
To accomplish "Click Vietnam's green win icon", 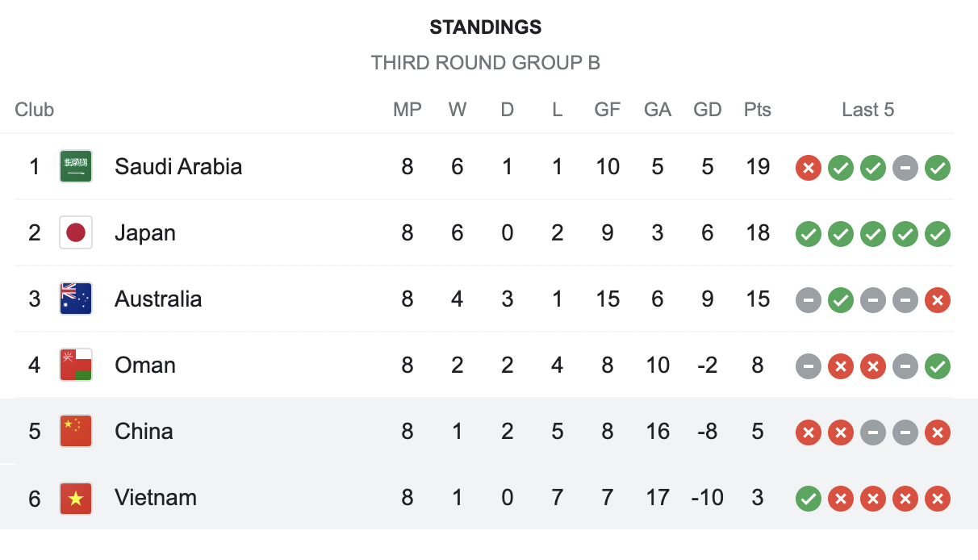I will point(808,499).
